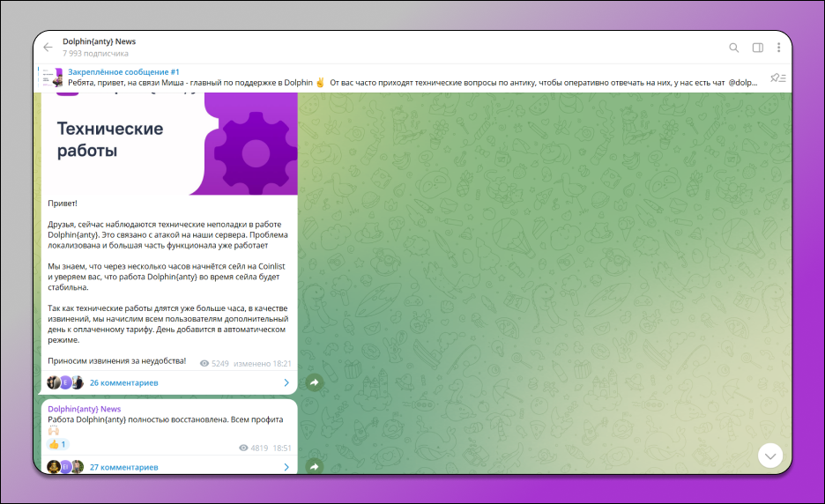
Task: Go back using the header arrow
Action: [x=48, y=48]
